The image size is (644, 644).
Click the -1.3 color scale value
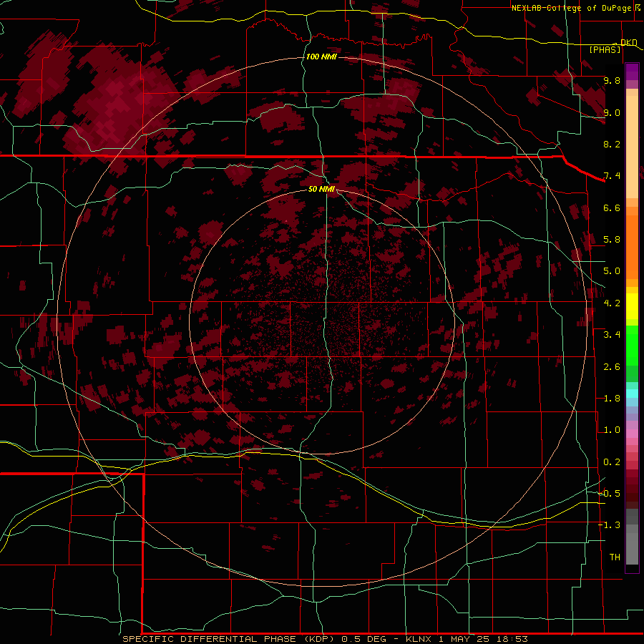(609, 525)
